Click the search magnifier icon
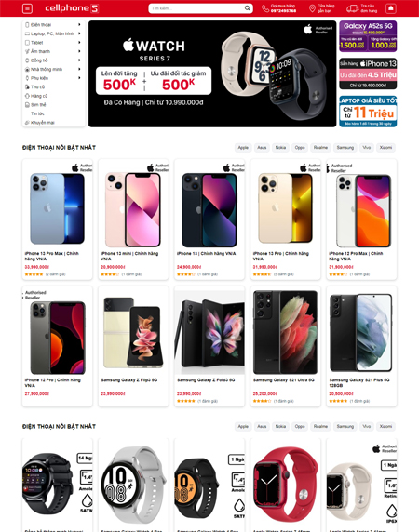 coord(247,8)
